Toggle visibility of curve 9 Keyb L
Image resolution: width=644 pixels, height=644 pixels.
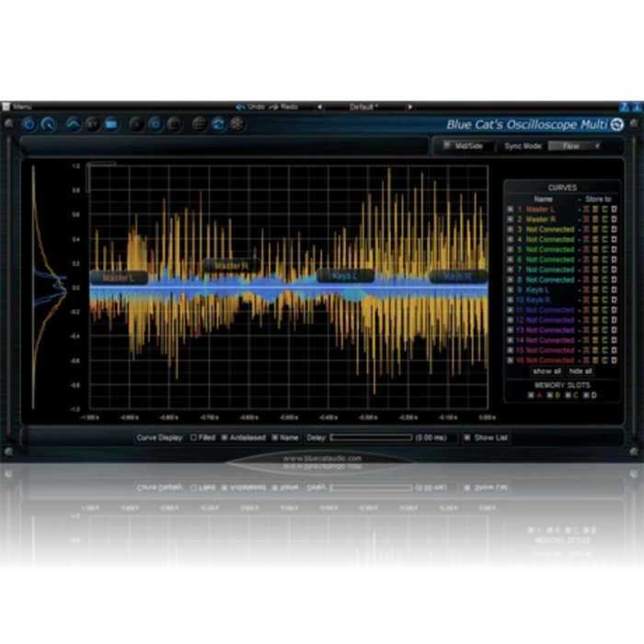(x=510, y=290)
